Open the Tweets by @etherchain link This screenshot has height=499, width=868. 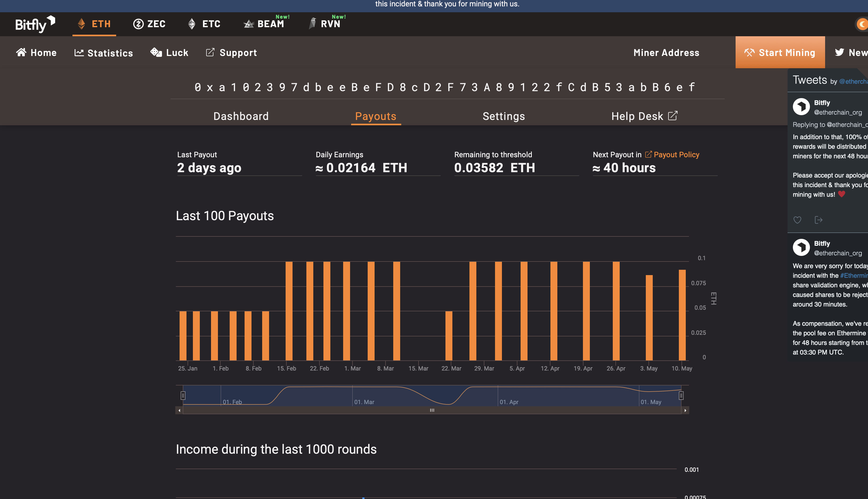(853, 82)
